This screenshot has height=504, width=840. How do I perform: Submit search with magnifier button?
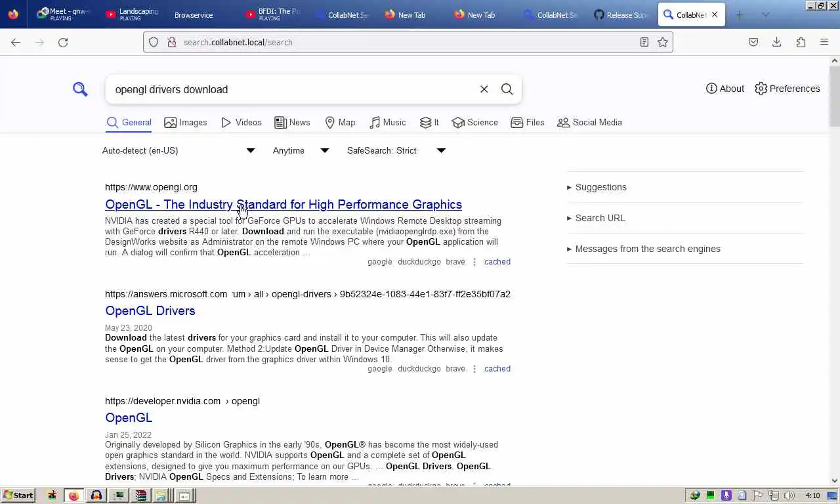(x=507, y=89)
